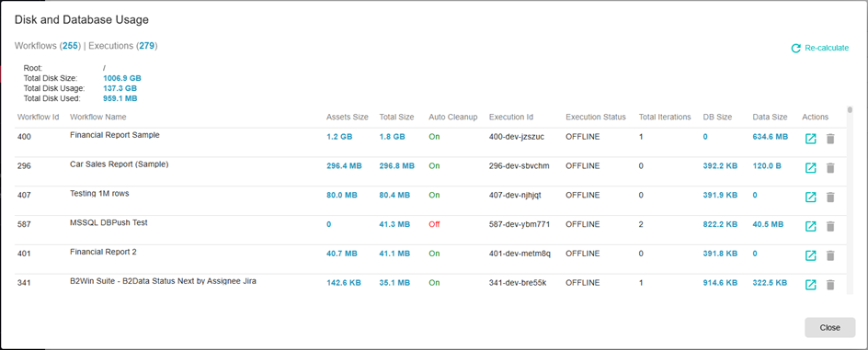Viewport: 868px width, 350px height.
Task: Click data size 634.6 MB
Action: pyautogui.click(x=770, y=137)
